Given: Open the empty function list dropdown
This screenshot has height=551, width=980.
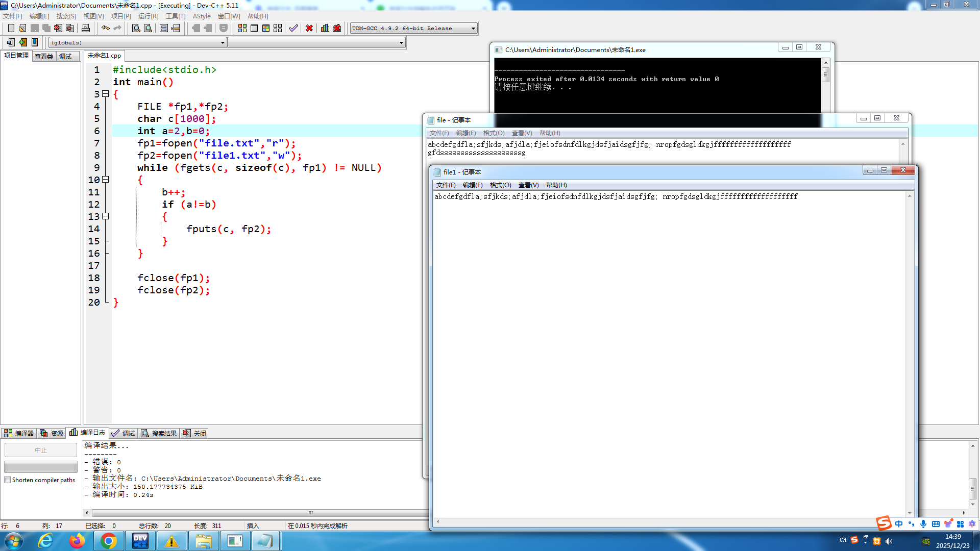Looking at the screenshot, I should coord(402,43).
